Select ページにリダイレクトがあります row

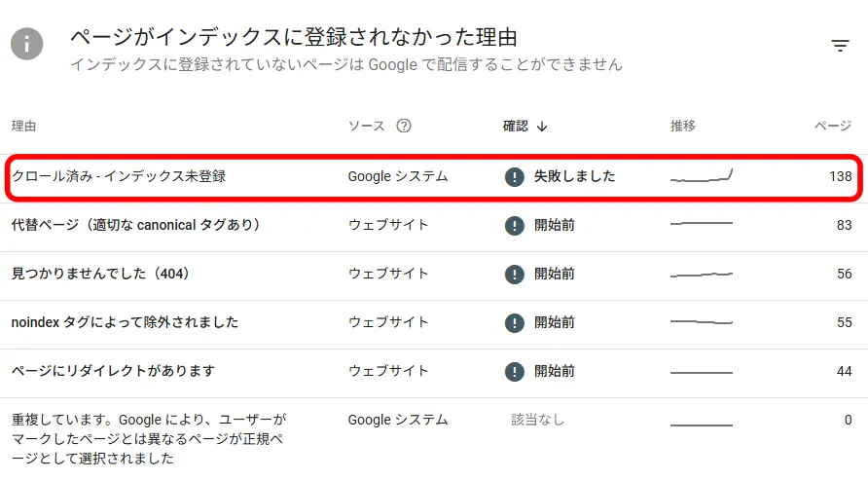[x=434, y=372]
